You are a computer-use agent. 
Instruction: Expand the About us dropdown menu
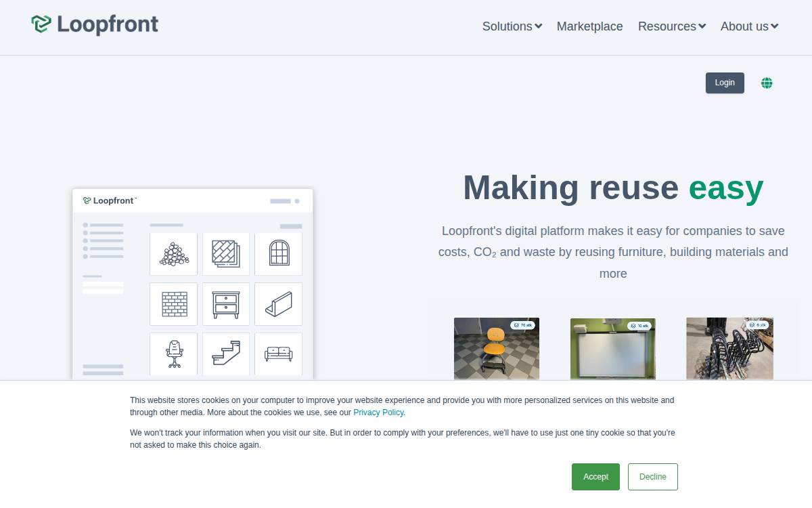750,26
